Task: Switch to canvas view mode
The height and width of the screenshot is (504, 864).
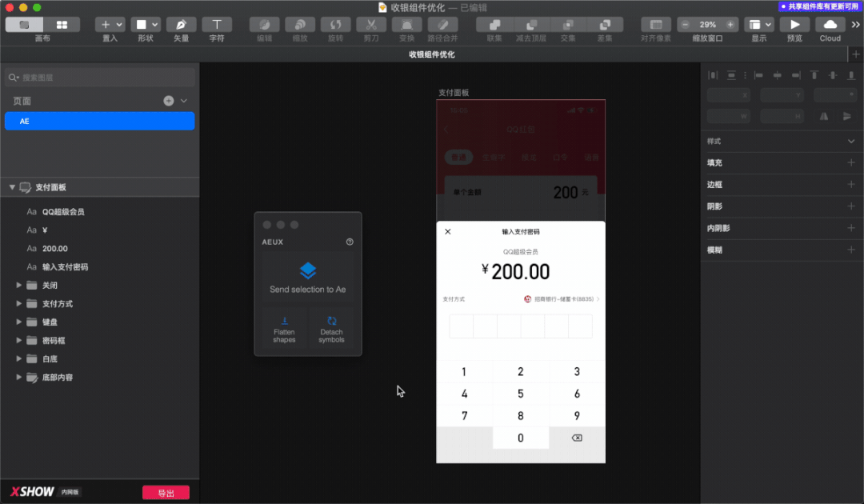Action: point(24,25)
